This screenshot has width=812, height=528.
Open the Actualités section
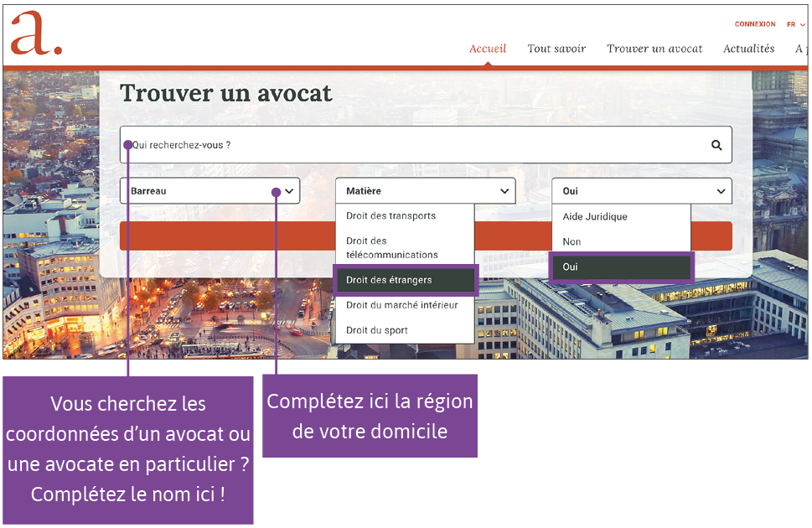click(748, 49)
